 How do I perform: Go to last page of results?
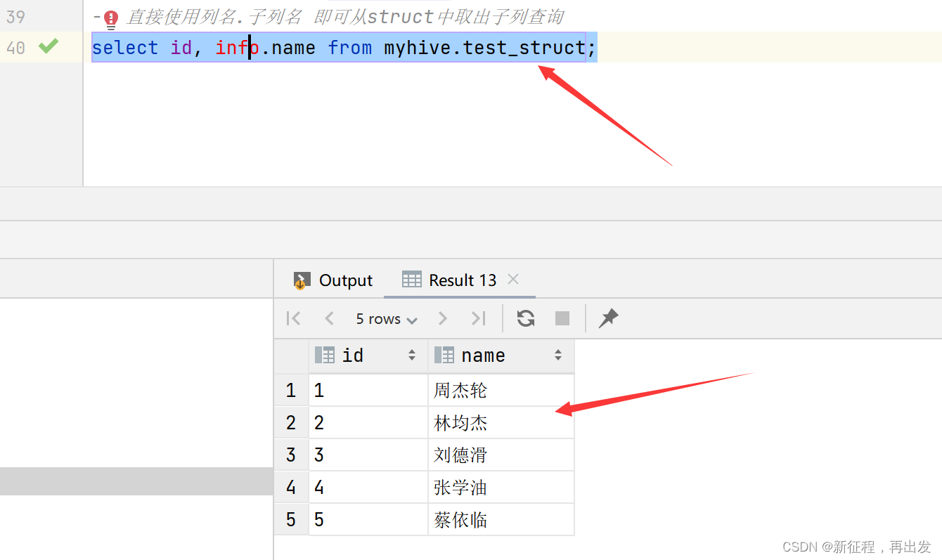click(478, 318)
